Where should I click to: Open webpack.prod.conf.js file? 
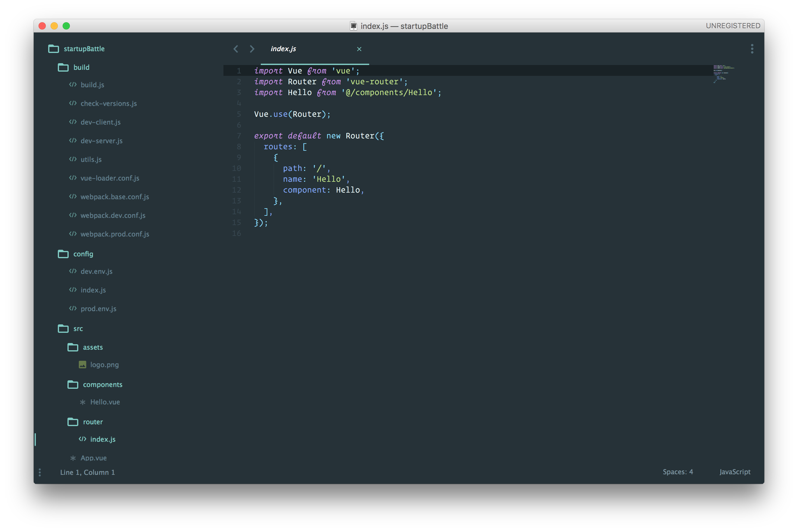coord(115,234)
